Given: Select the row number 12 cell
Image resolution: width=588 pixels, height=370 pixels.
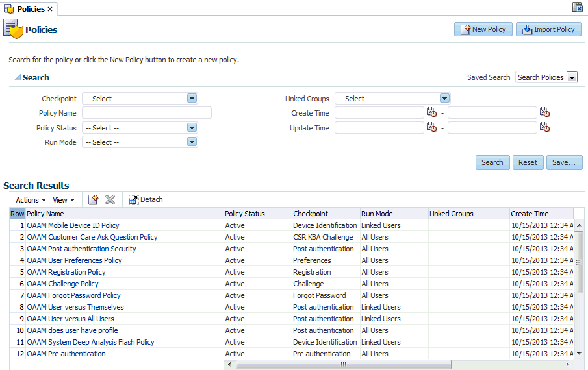Looking at the screenshot, I should 18,354.
